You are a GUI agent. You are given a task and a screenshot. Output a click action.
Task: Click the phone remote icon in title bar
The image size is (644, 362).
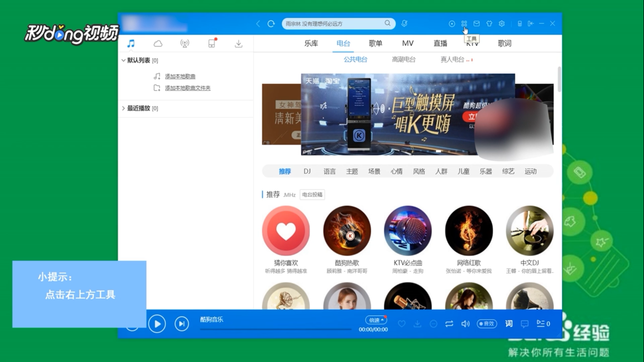click(520, 24)
